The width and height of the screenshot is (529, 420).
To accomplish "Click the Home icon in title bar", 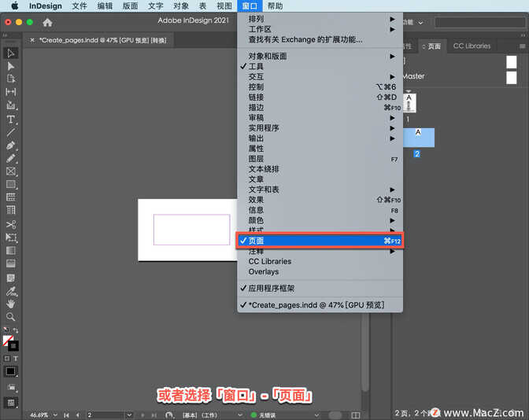I will 47,23.
